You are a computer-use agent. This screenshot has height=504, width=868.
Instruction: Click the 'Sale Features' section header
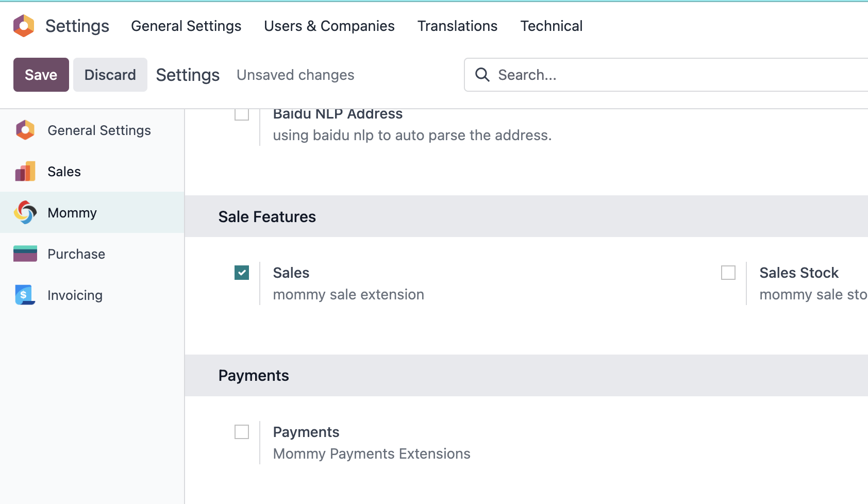(x=267, y=216)
